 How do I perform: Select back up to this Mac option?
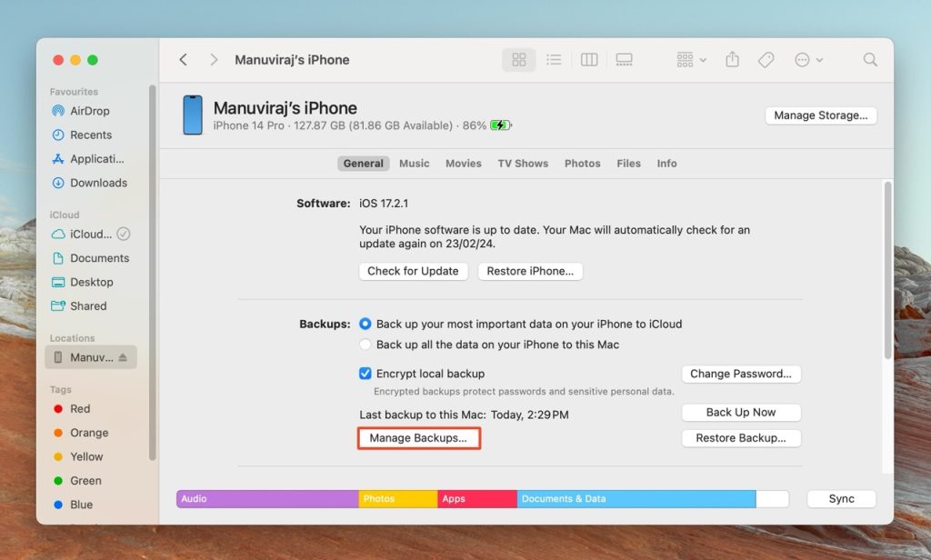365,345
